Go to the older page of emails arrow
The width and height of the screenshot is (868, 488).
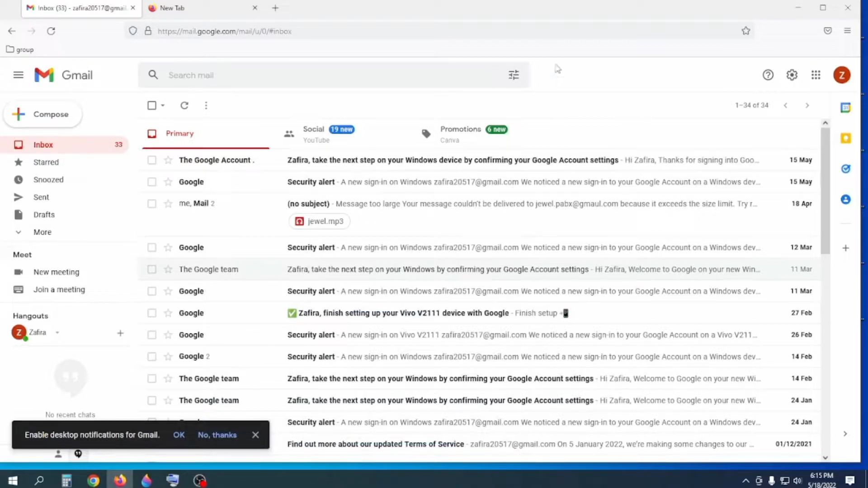point(807,105)
